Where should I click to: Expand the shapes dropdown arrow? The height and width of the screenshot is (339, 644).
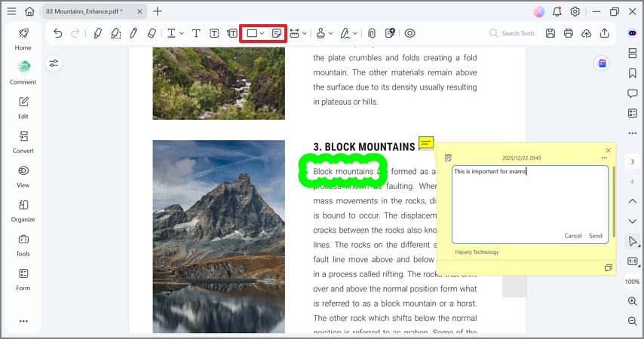[x=262, y=34]
